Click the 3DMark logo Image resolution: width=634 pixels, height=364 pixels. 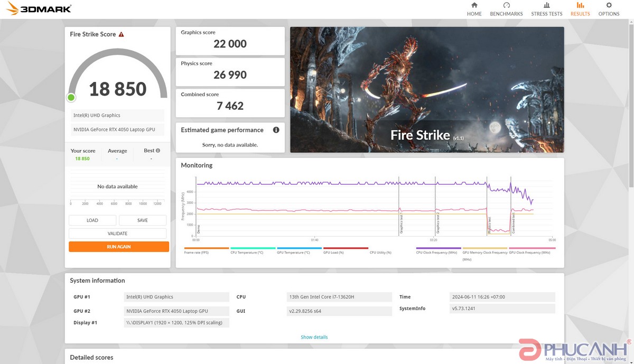pos(39,9)
